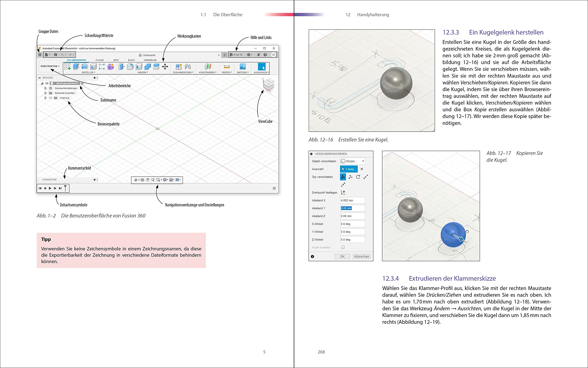
Task: Select the Hole tool
Action: 93,66
